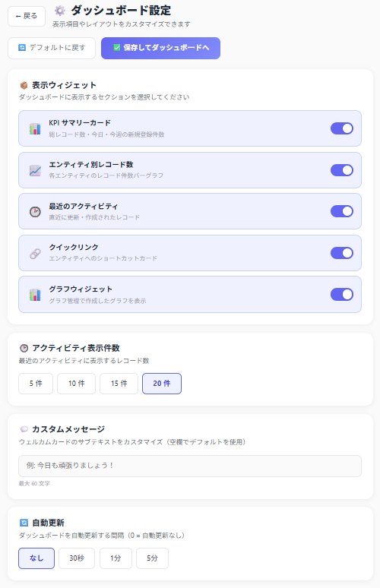Screen dimensions: 380x588
Task: Click the box icon beside 表示ウィジェット
Action: point(24,86)
